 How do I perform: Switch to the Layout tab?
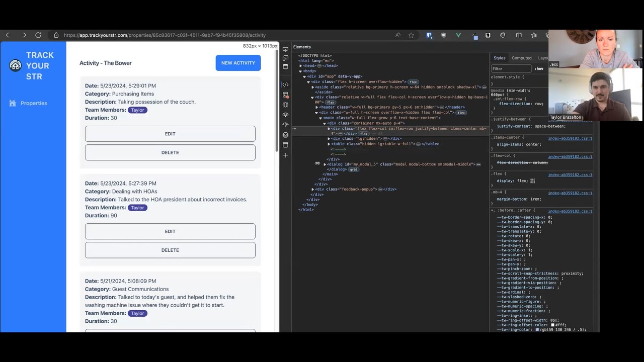pyautogui.click(x=543, y=58)
